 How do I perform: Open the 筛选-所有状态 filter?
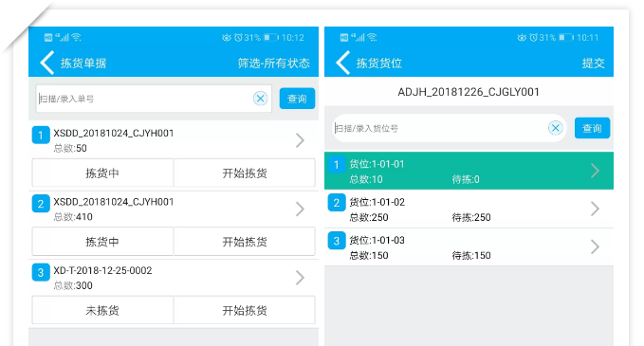coord(273,64)
